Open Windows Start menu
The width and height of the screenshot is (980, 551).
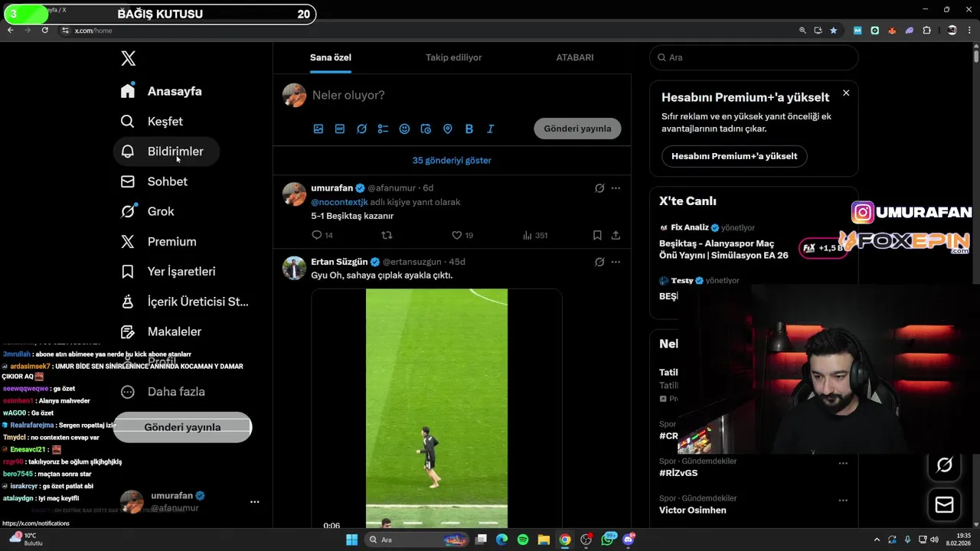pyautogui.click(x=351, y=540)
